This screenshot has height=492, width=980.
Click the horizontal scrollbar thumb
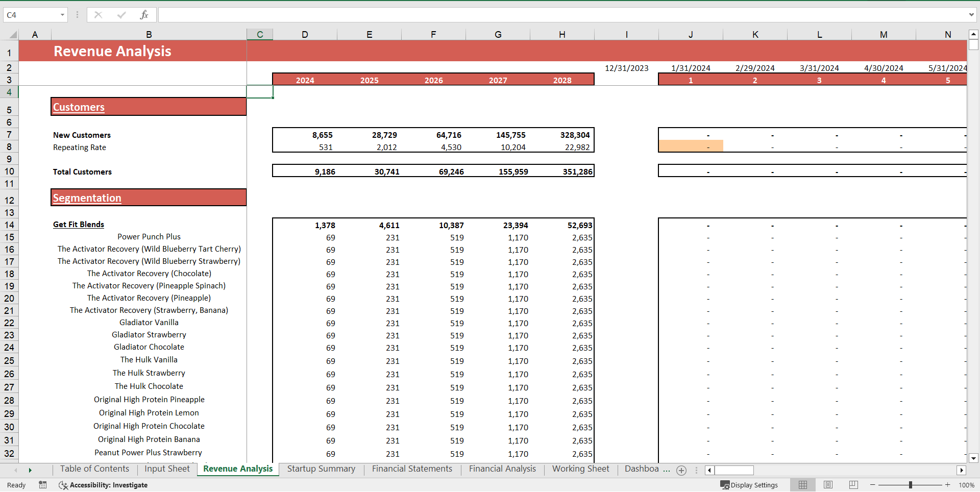734,471
